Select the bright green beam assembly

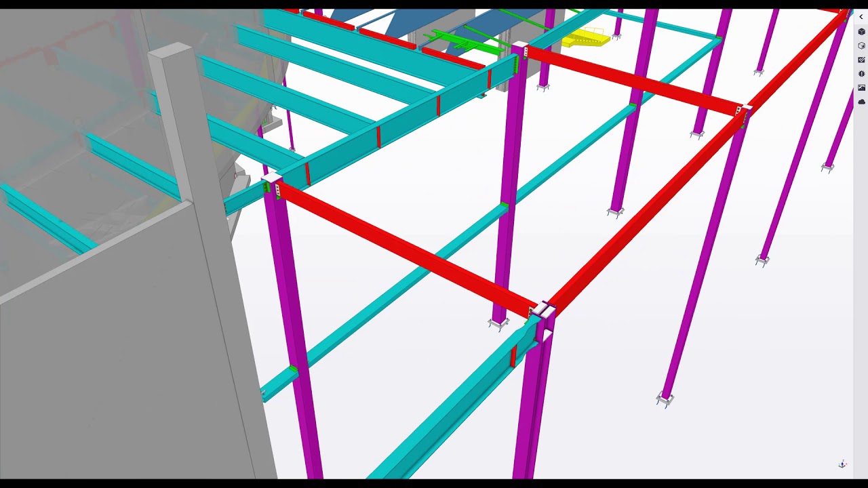click(465, 42)
